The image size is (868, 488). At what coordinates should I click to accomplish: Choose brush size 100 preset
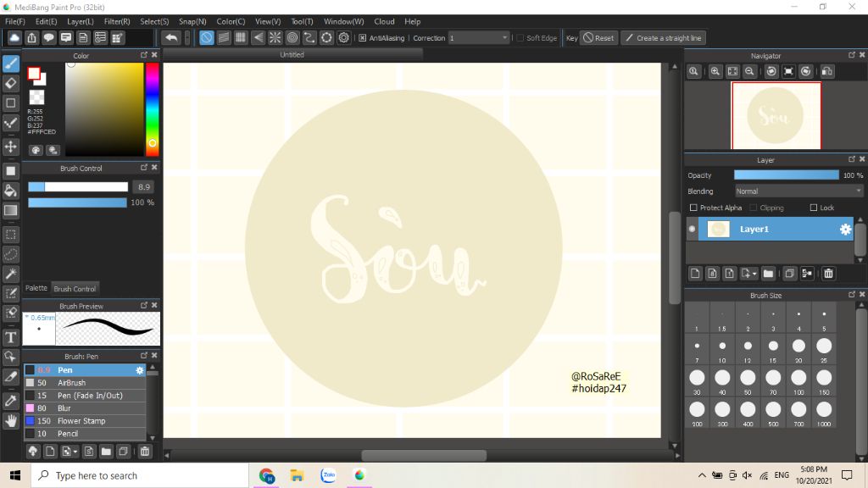pyautogui.click(x=798, y=383)
